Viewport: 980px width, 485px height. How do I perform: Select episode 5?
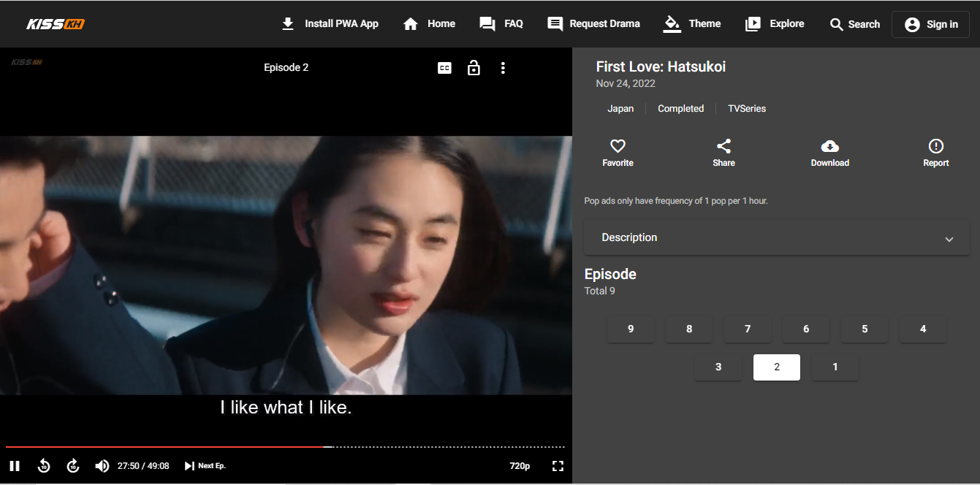point(865,329)
